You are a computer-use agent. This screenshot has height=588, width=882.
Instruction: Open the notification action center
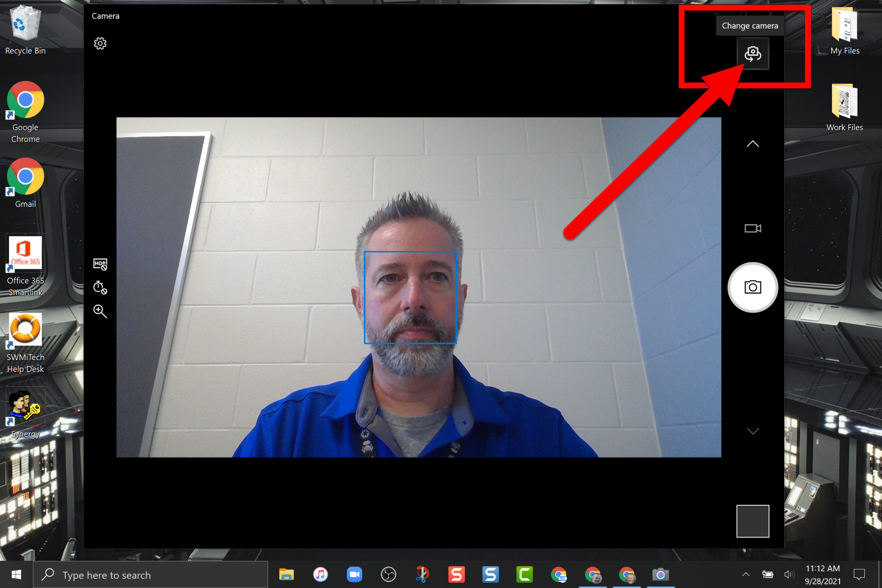click(859, 575)
